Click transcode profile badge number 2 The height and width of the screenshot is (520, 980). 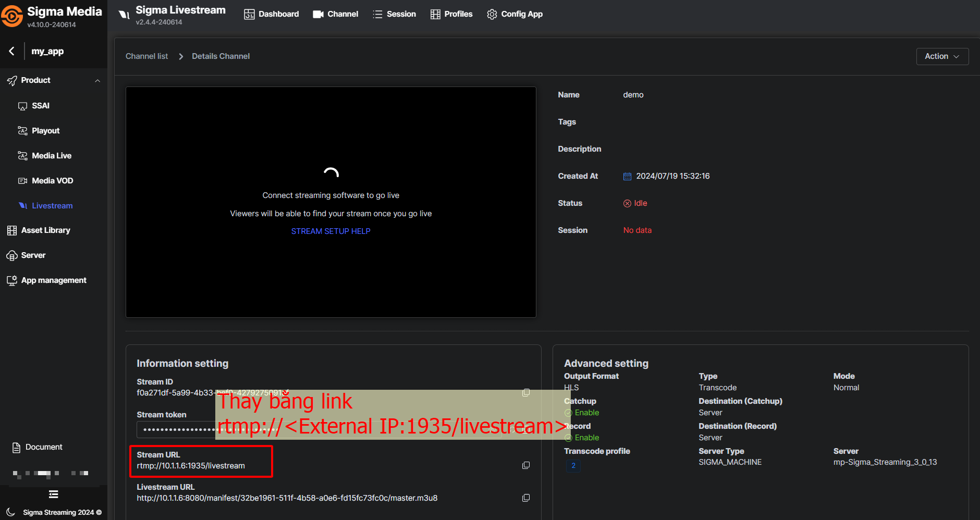tap(573, 466)
